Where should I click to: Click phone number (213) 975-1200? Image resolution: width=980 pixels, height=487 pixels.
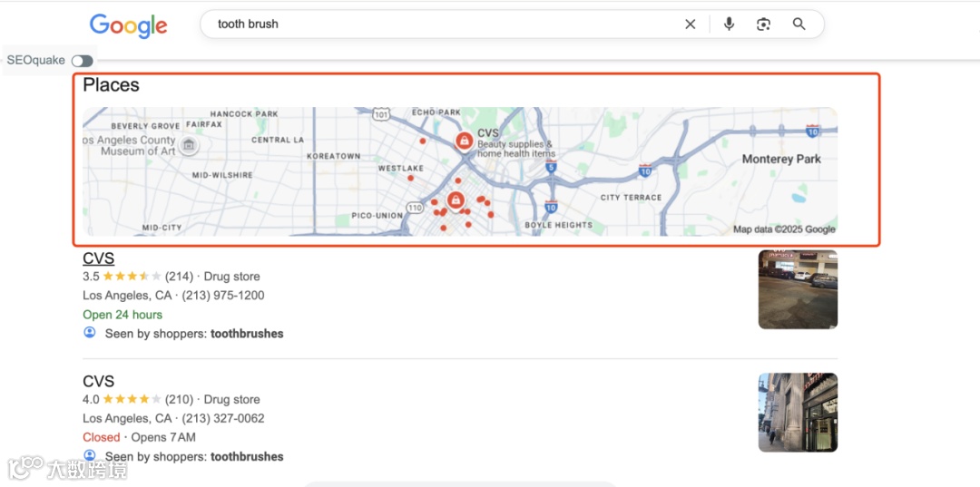coord(223,296)
